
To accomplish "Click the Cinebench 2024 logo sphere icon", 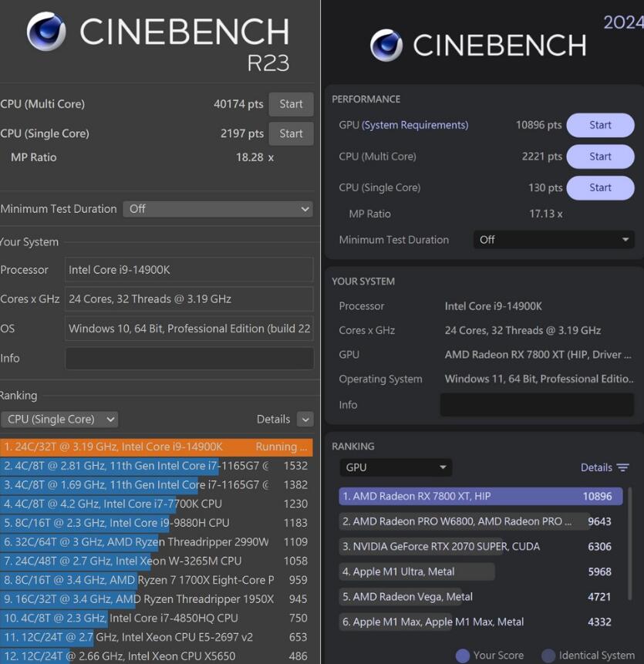I will click(386, 46).
